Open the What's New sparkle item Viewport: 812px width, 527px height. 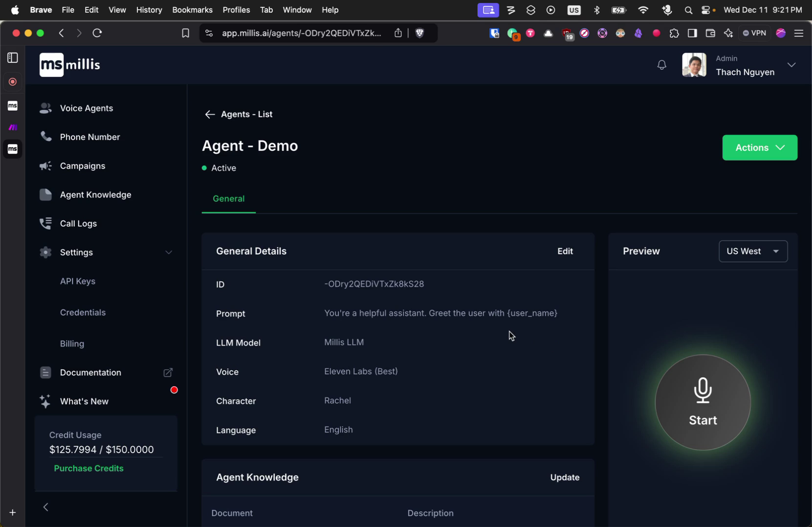84,401
